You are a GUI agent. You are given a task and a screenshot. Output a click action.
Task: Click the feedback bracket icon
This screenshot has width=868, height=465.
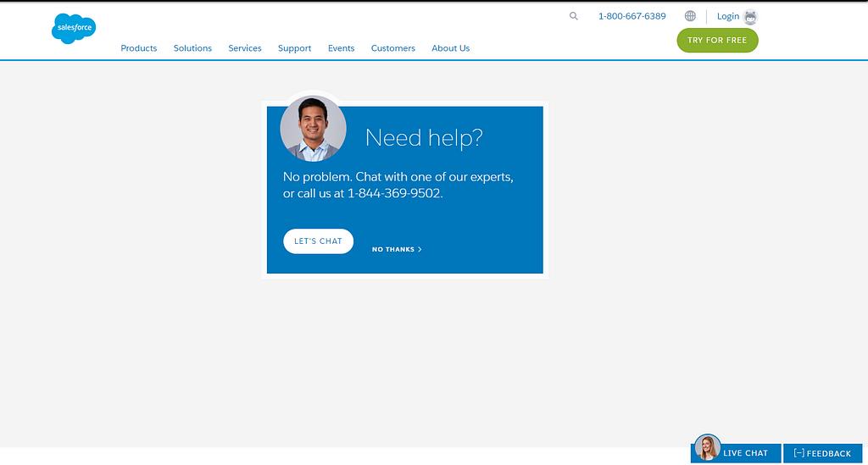coord(798,453)
